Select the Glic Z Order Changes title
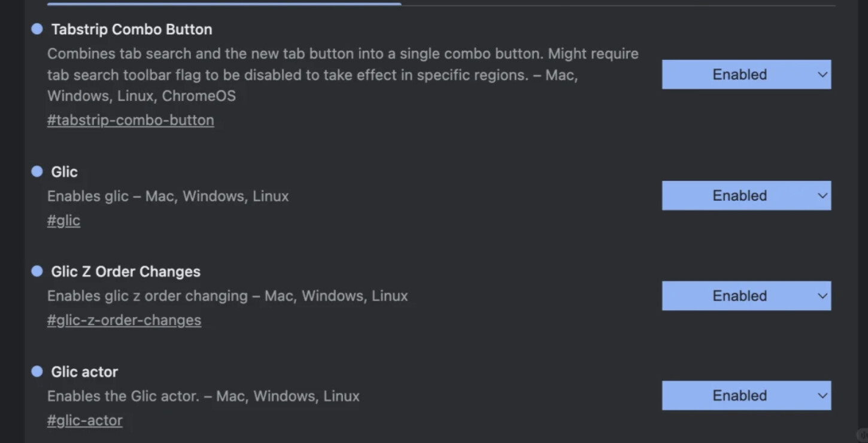 click(126, 271)
